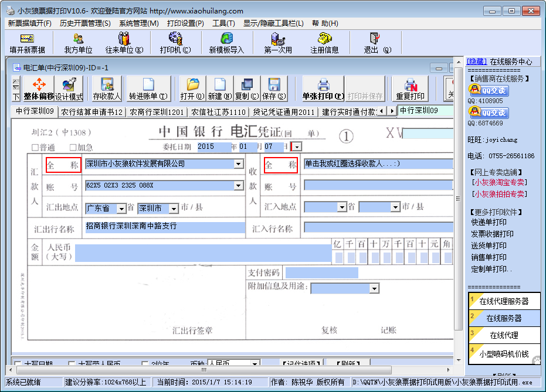Open the 打印机 printer settings icon
546x392 pixels.
(175, 43)
